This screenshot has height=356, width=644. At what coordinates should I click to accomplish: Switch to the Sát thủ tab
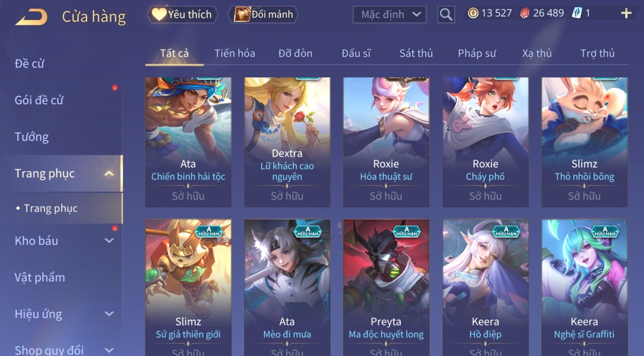[416, 53]
